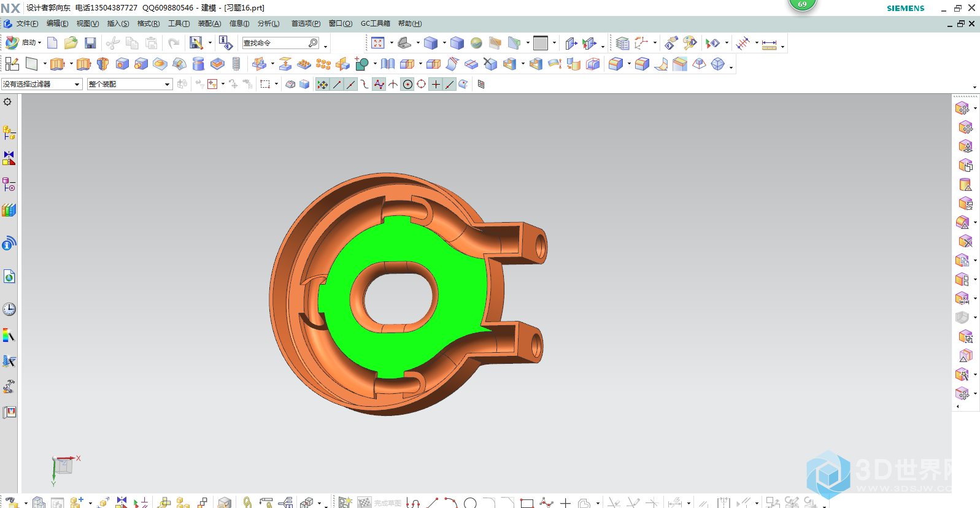980x508 pixels.
Task: Toggle the snap control point option
Action: 365,84
